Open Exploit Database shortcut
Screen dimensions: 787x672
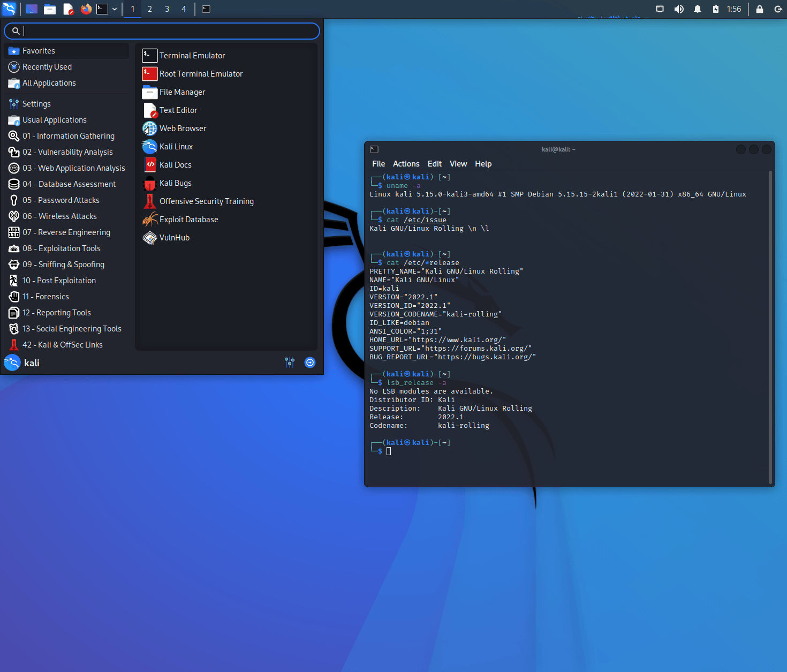point(188,220)
